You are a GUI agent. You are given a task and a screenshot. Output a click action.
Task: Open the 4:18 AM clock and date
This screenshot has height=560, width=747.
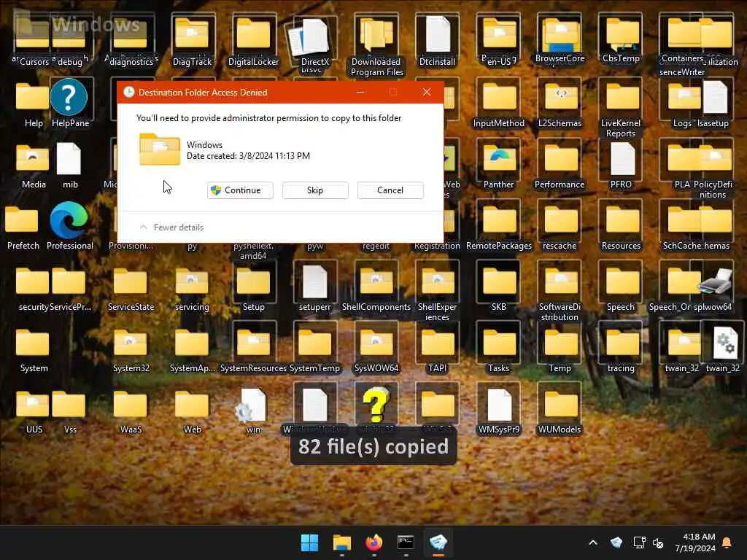tap(695, 542)
